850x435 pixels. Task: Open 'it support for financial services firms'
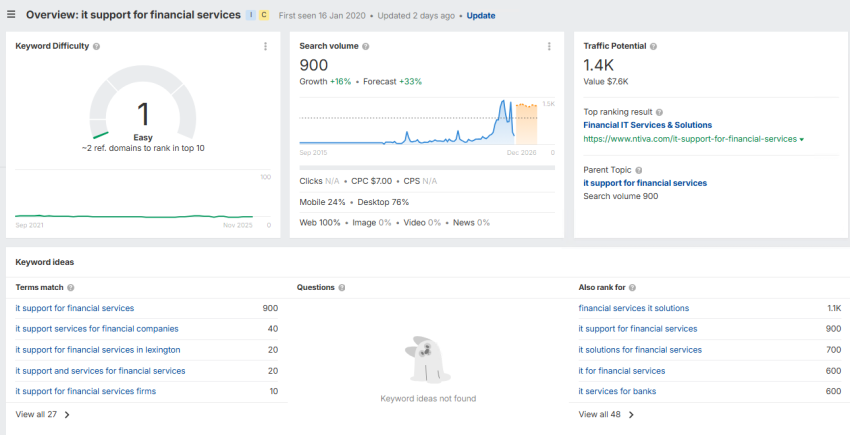click(x=86, y=391)
